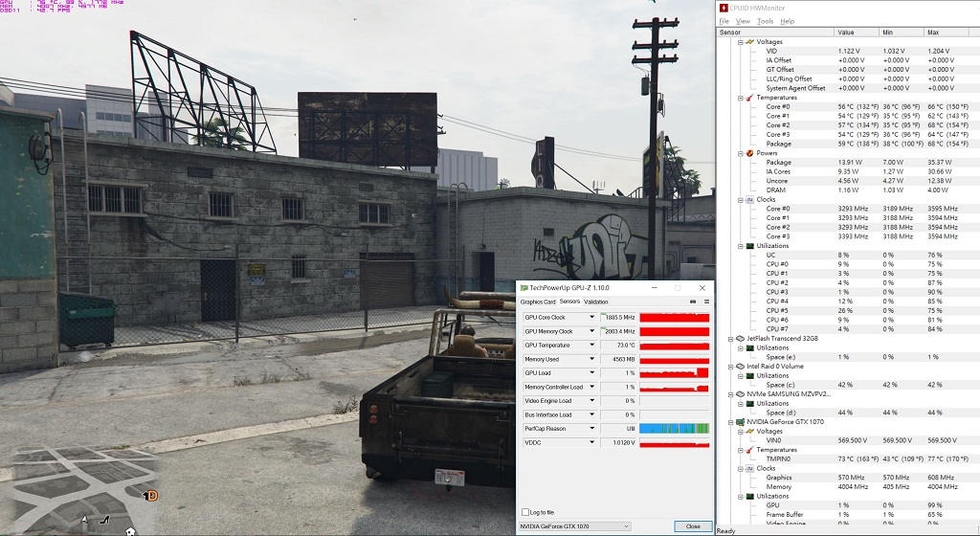Click the Utilizations icon above Space (e:)
Screen dimensions: 980x536
pos(749,348)
